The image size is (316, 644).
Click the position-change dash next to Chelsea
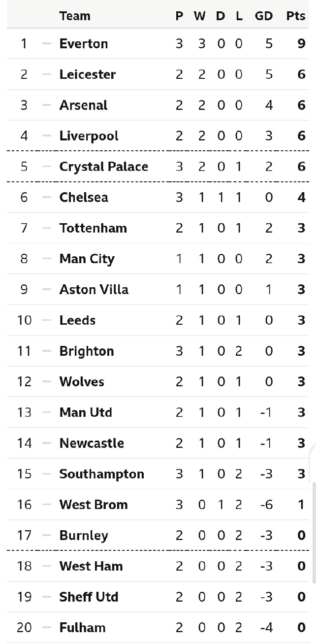tap(47, 198)
